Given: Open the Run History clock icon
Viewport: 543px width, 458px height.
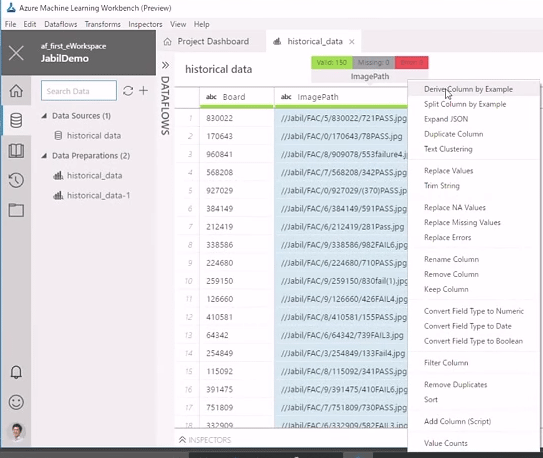Looking at the screenshot, I should (16, 180).
